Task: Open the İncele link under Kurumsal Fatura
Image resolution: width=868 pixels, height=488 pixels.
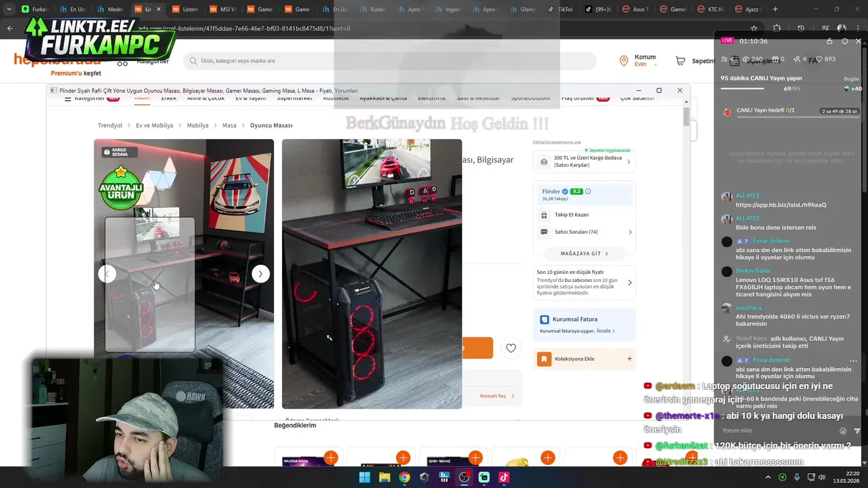Action: tap(606, 331)
